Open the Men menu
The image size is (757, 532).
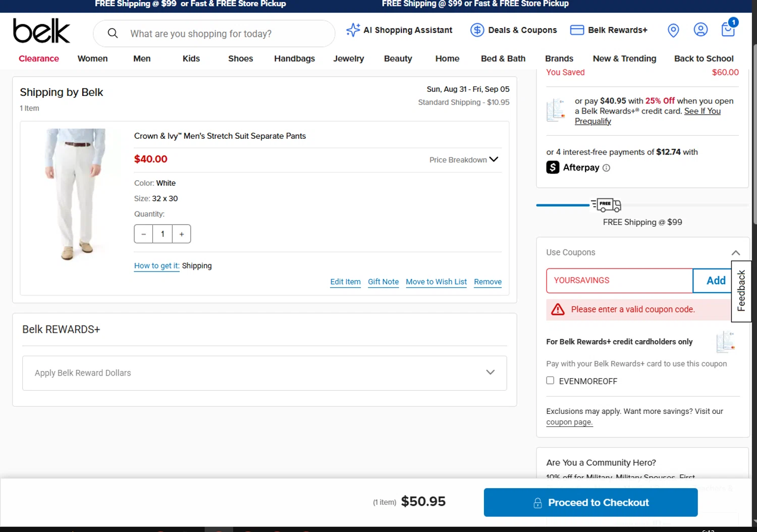click(142, 59)
